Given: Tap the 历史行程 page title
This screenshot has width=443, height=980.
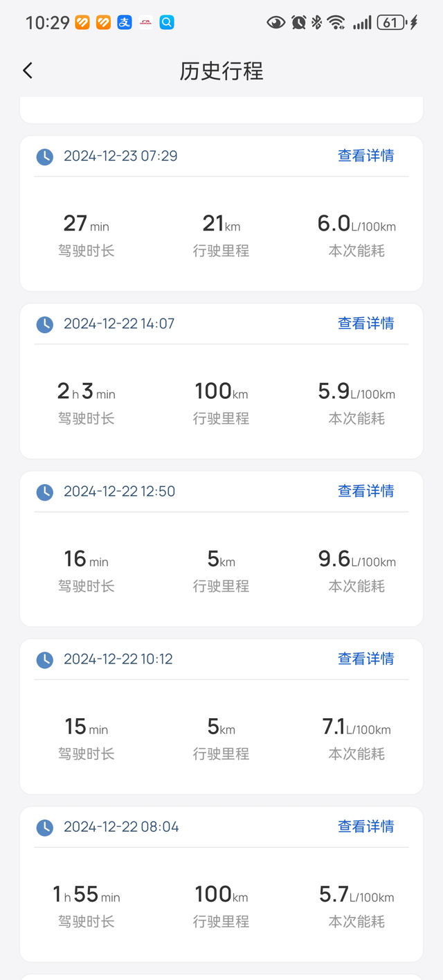Looking at the screenshot, I should (x=221, y=71).
